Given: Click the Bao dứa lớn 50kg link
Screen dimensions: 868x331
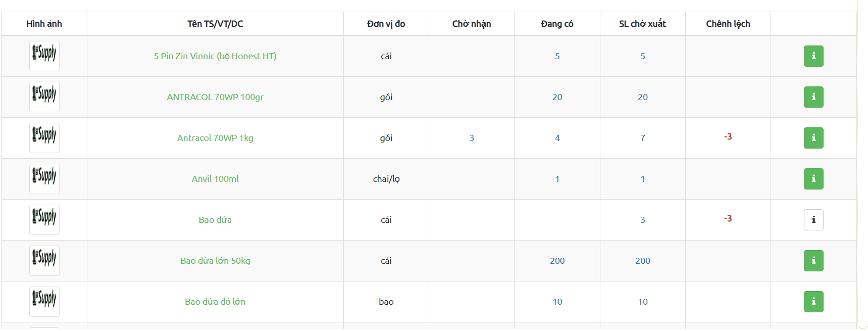Looking at the screenshot, I should click(x=215, y=261).
